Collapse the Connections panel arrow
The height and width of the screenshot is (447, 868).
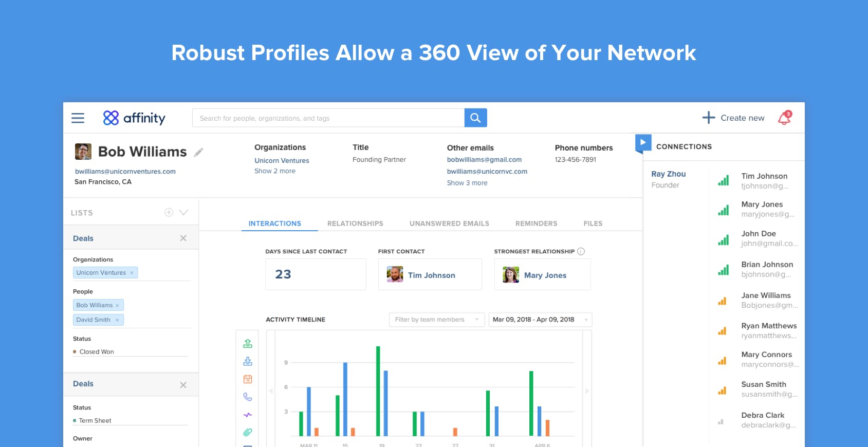pyautogui.click(x=643, y=143)
